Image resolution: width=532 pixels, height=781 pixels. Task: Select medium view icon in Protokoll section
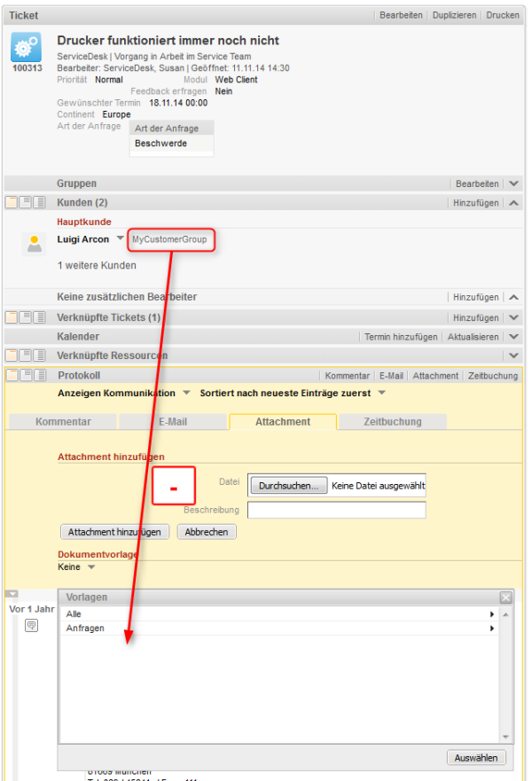26,375
